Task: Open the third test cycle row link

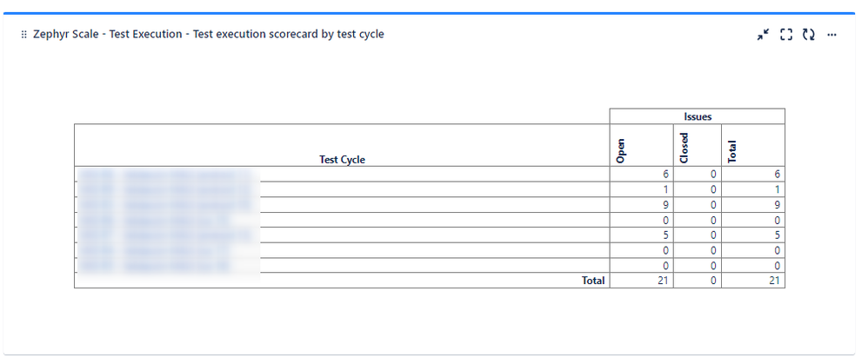Action: point(167,205)
